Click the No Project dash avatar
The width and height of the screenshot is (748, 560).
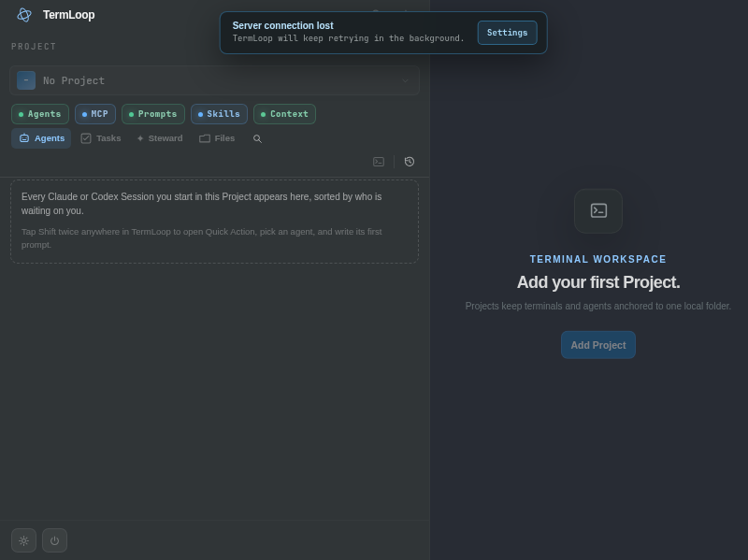[x=26, y=80]
